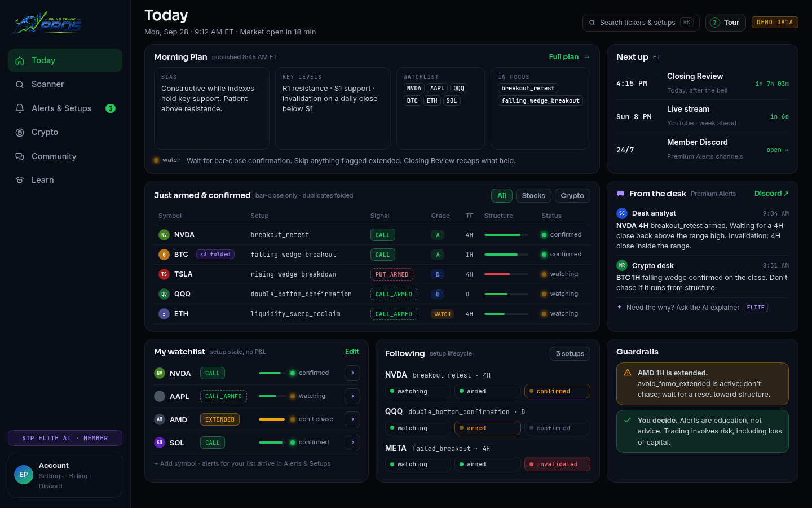Click the SC Desk analyst avatar
This screenshot has height=508, width=812.
click(x=622, y=213)
